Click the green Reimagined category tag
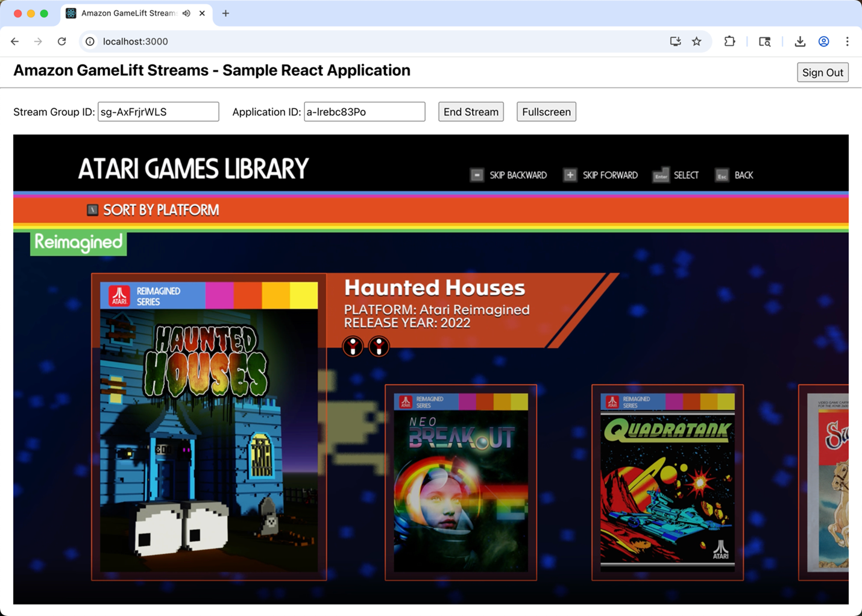Image resolution: width=862 pixels, height=616 pixels. [x=78, y=243]
